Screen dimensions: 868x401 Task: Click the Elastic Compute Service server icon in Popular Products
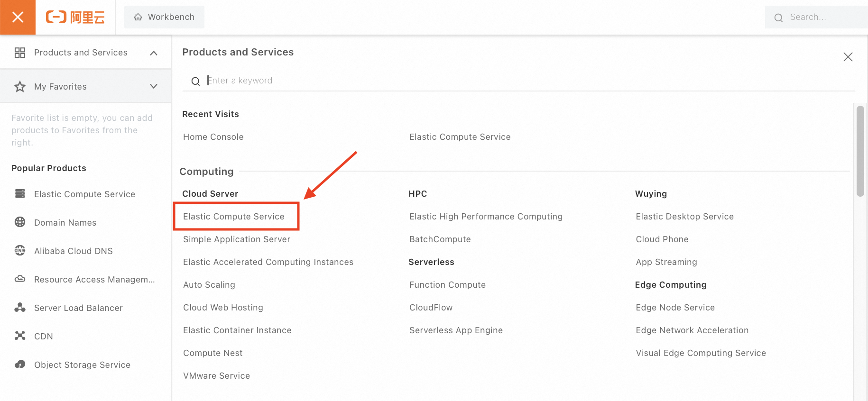click(x=20, y=193)
